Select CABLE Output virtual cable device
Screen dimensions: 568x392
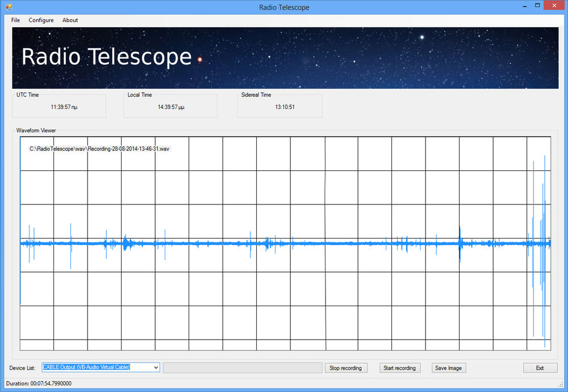click(97, 367)
